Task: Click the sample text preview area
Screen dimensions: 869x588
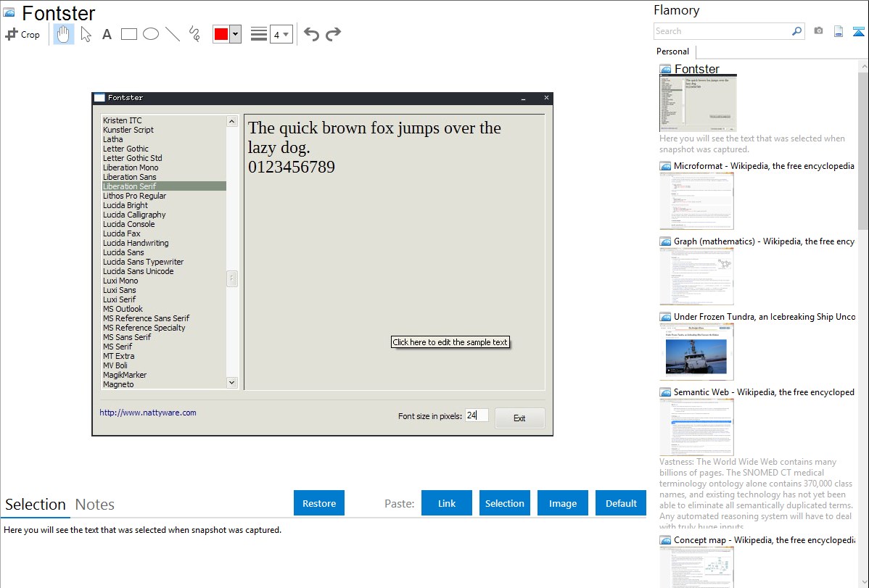Action: pyautogui.click(x=394, y=252)
